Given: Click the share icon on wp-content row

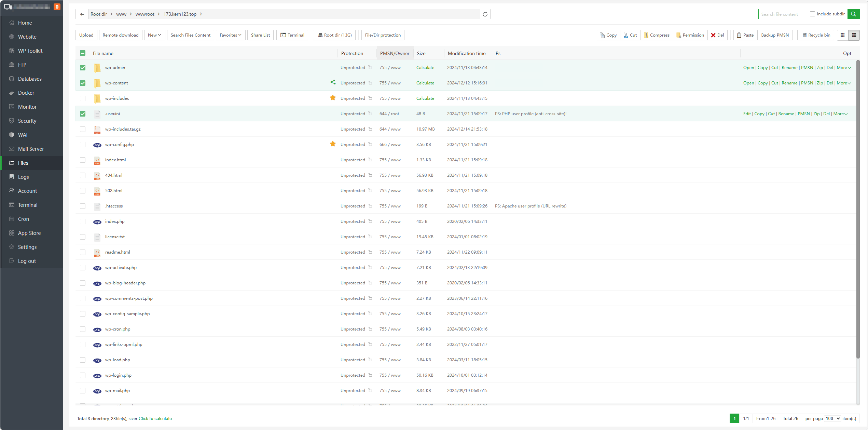Looking at the screenshot, I should coord(333,82).
